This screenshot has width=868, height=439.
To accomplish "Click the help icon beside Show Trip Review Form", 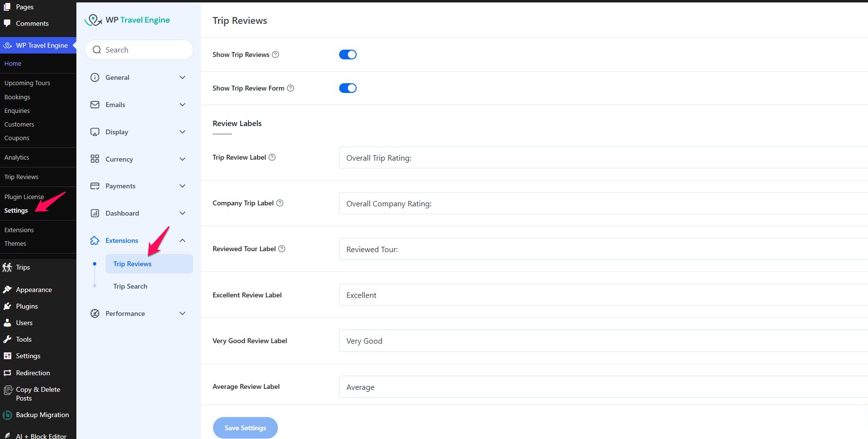I will coord(290,88).
